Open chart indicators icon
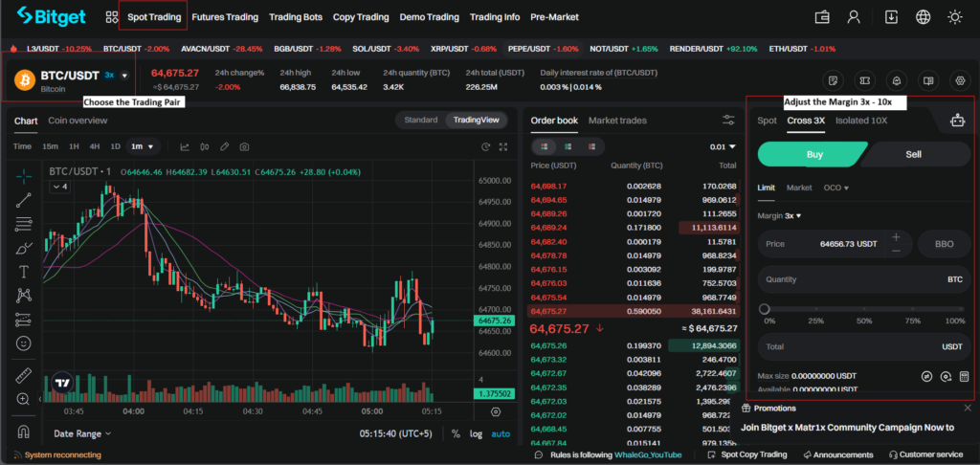Viewport: 980px width, 465px height. (x=185, y=147)
